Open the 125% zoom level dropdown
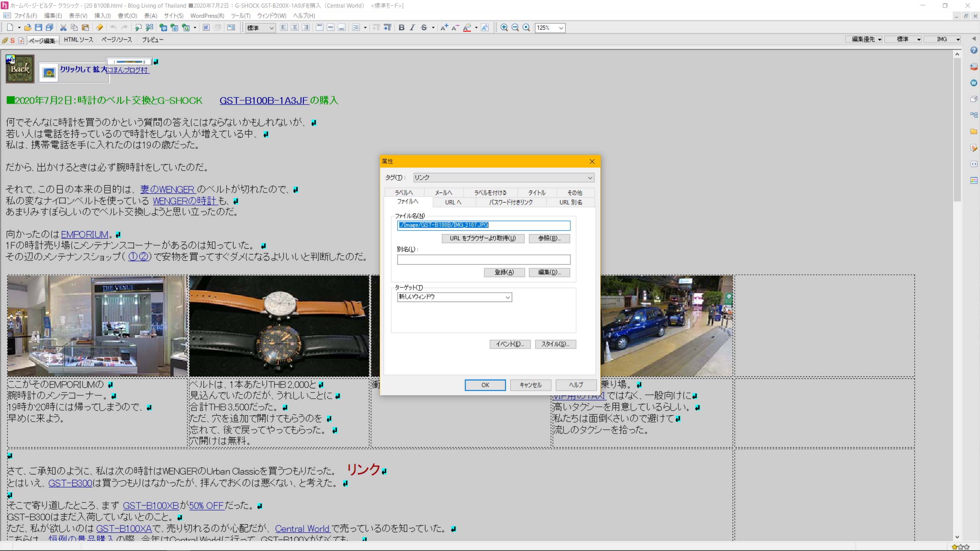980x551 pixels. click(550, 28)
